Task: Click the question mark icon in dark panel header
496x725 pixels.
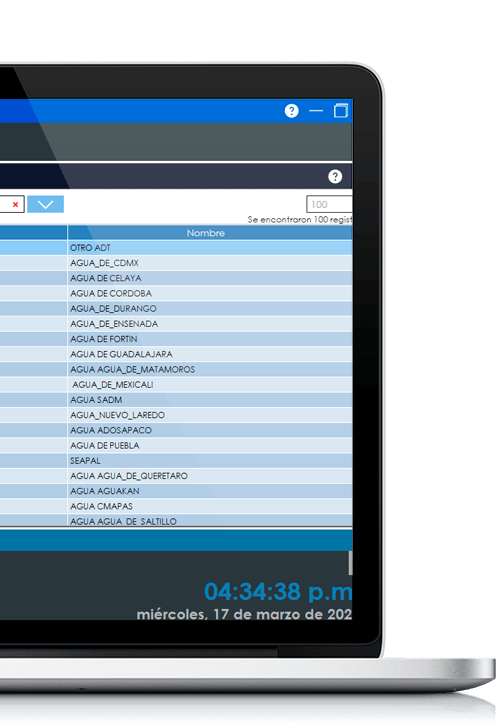Action: pyautogui.click(x=335, y=177)
